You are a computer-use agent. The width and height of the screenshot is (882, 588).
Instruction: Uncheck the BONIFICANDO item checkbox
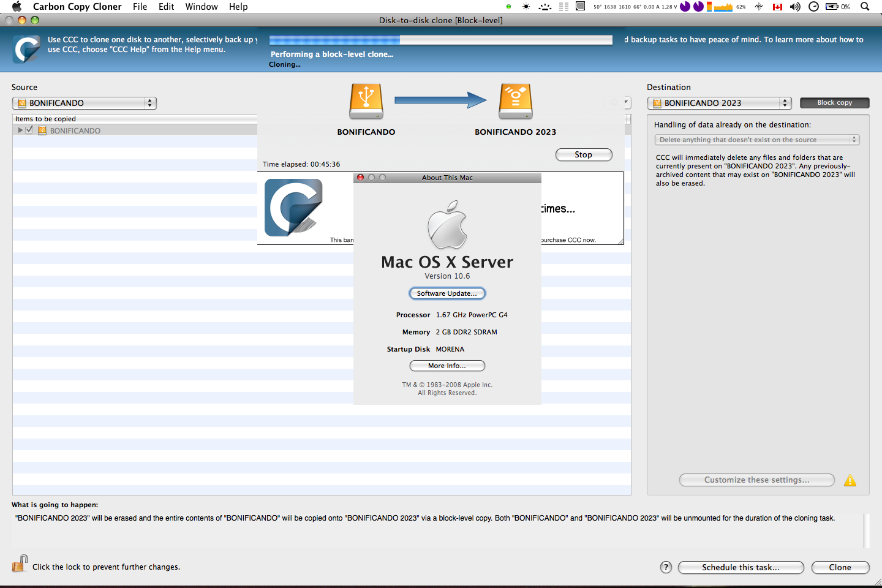coord(29,130)
